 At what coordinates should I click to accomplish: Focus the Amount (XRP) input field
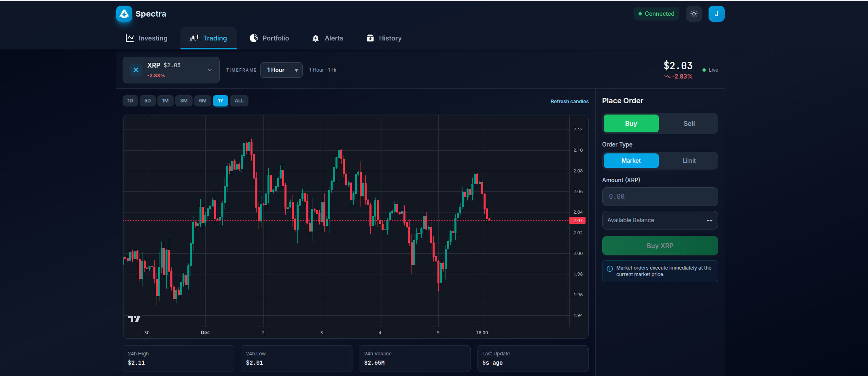click(660, 197)
